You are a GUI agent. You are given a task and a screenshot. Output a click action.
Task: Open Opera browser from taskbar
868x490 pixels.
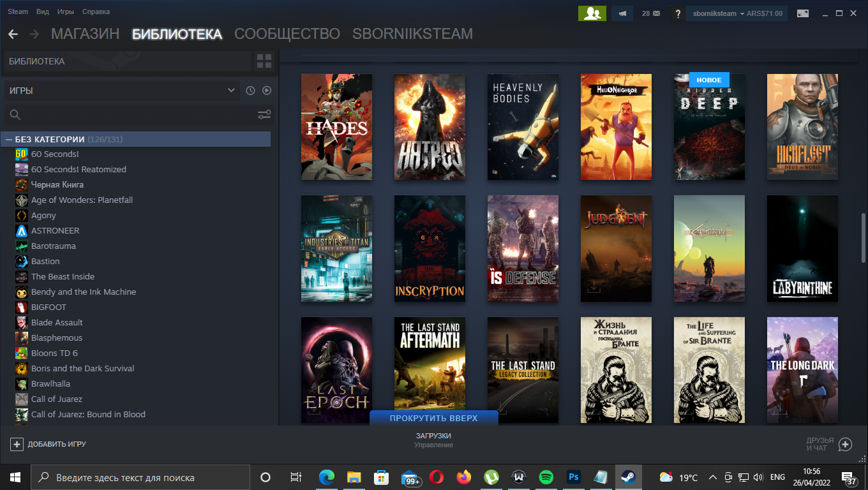coord(437,477)
